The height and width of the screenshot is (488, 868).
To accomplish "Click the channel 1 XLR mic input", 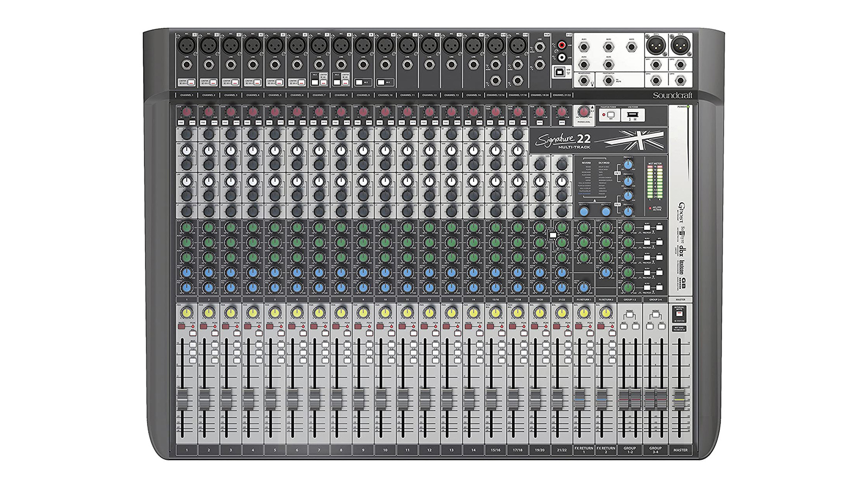I will 187,44.
